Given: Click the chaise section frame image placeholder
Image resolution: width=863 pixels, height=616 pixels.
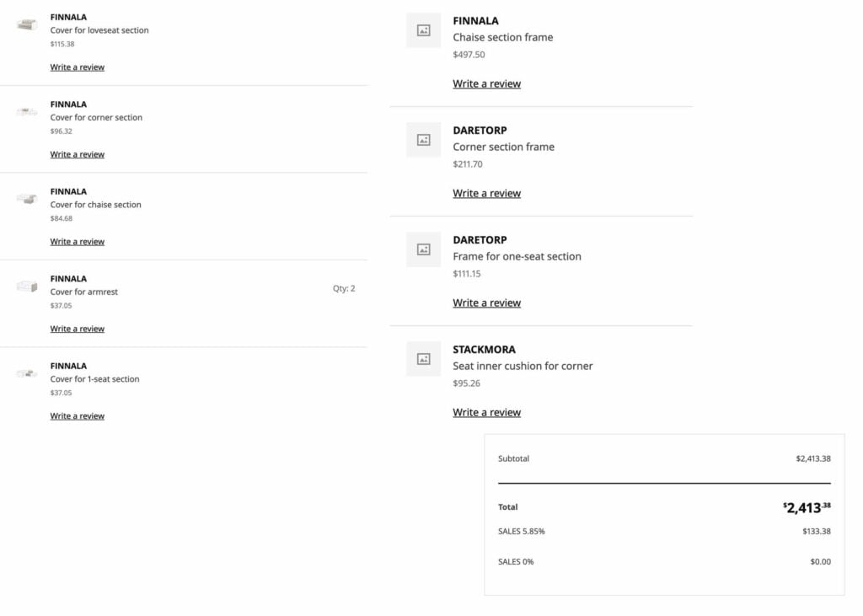Looking at the screenshot, I should (423, 30).
